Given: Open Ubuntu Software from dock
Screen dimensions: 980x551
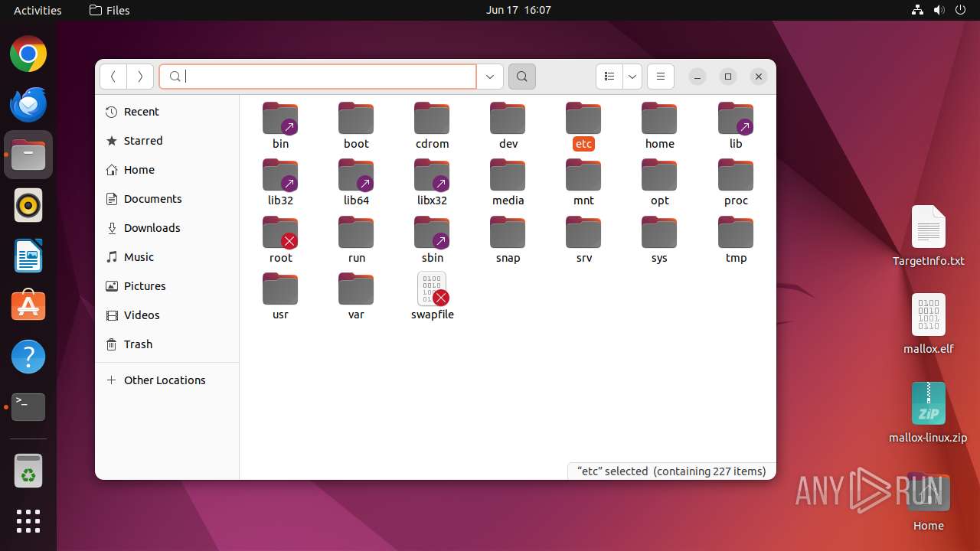Looking at the screenshot, I should click(x=28, y=306).
